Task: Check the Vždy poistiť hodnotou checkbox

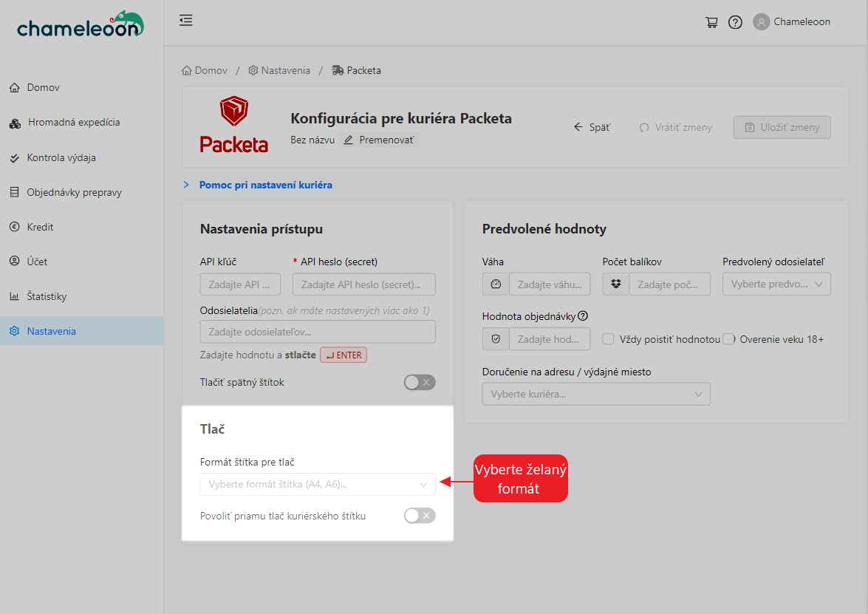Action: 608,339
